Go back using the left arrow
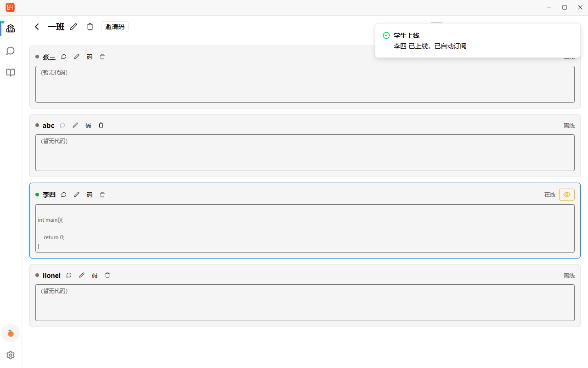Image resolution: width=588 pixels, height=368 pixels. pos(37,27)
